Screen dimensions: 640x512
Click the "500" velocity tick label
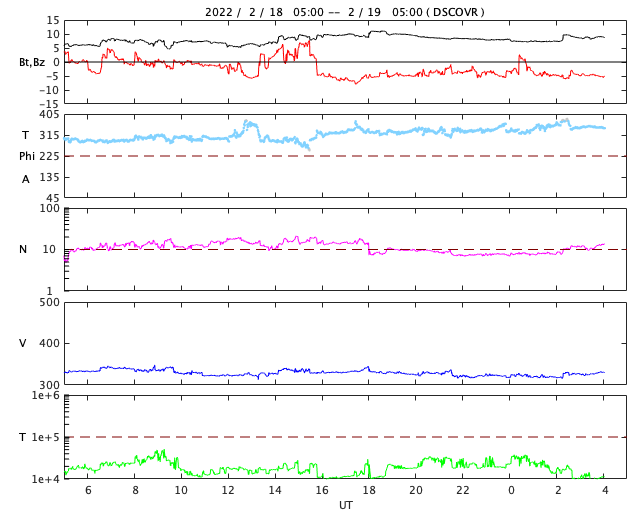[49, 303]
